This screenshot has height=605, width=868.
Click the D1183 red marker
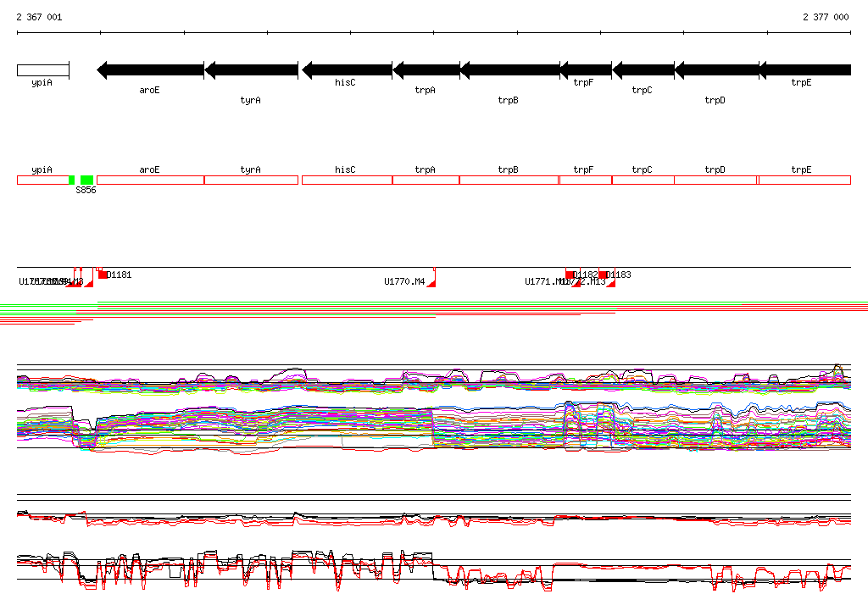pos(603,275)
